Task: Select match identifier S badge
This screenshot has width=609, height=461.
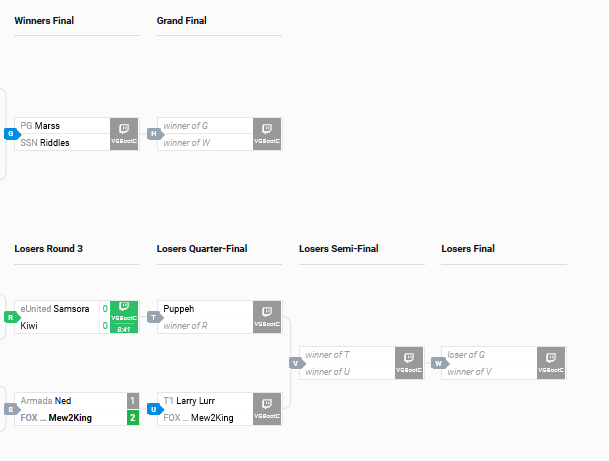Action: click(12, 409)
